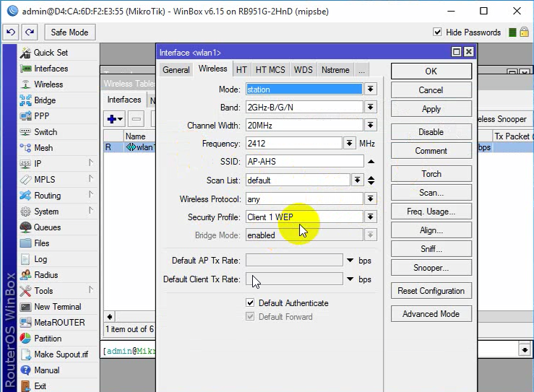Click the Safe Mode button
Image resolution: width=534 pixels, height=392 pixels.
tap(70, 32)
